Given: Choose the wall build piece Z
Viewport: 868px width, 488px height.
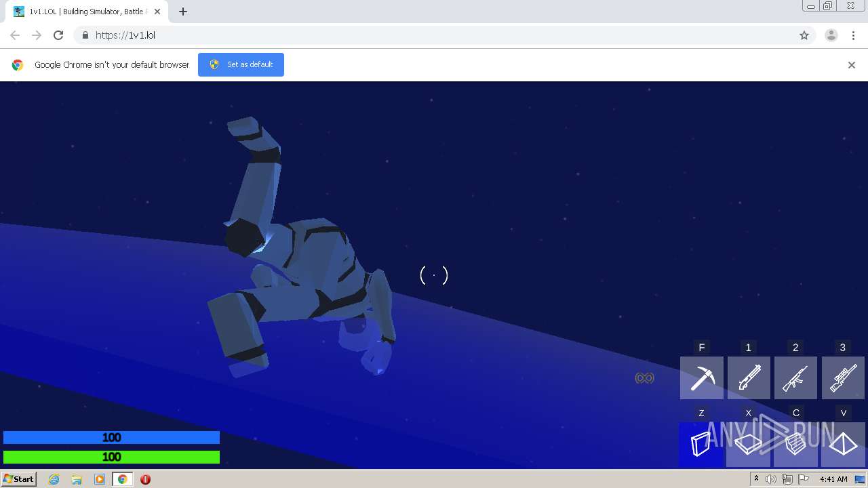Looking at the screenshot, I should (x=701, y=445).
